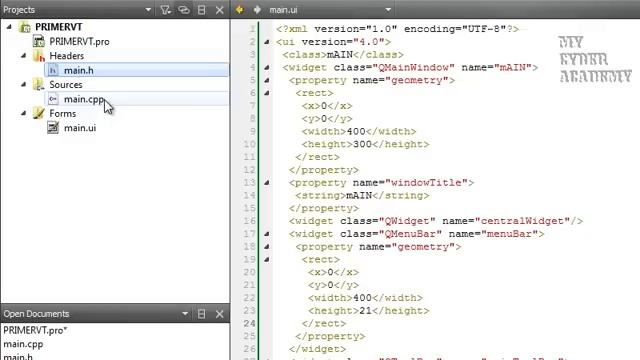Collapse the Forms folder
The image size is (640, 360).
tap(23, 113)
